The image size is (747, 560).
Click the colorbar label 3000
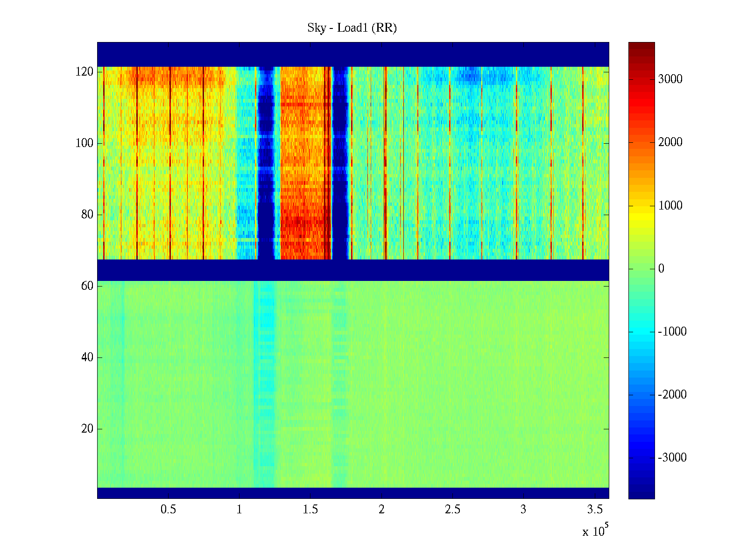(x=670, y=79)
